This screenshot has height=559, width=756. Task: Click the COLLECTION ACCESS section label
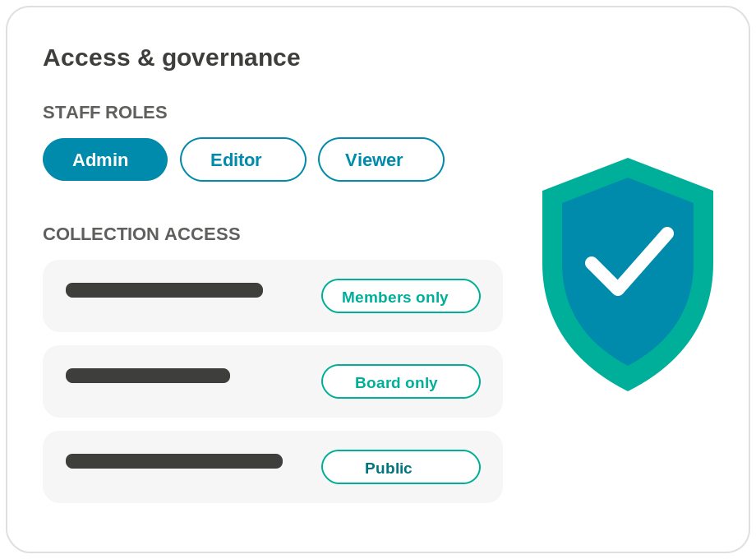(x=141, y=234)
